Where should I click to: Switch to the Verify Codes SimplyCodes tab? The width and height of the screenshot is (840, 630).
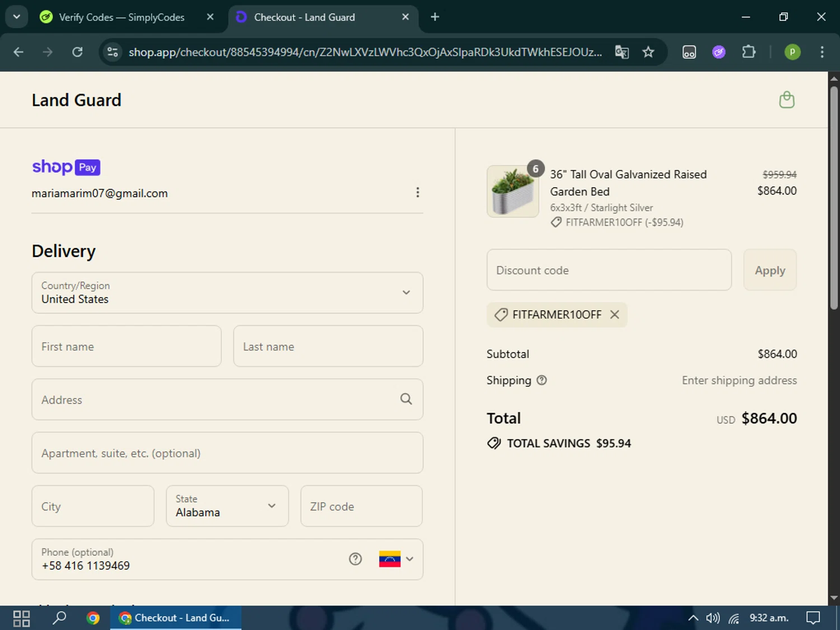coord(122,17)
